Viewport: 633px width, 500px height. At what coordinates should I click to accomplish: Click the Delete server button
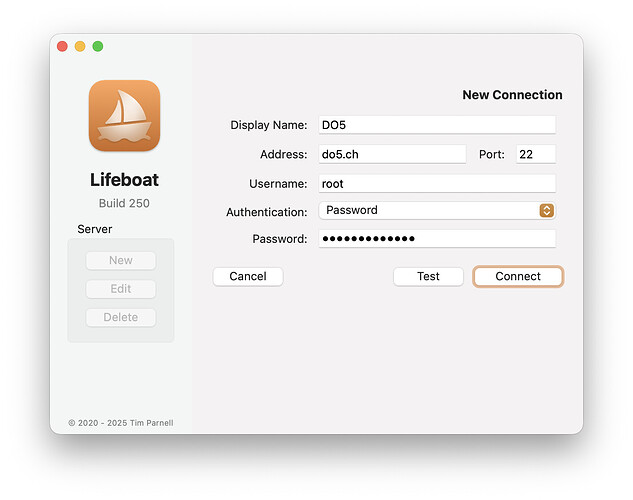pyautogui.click(x=121, y=317)
